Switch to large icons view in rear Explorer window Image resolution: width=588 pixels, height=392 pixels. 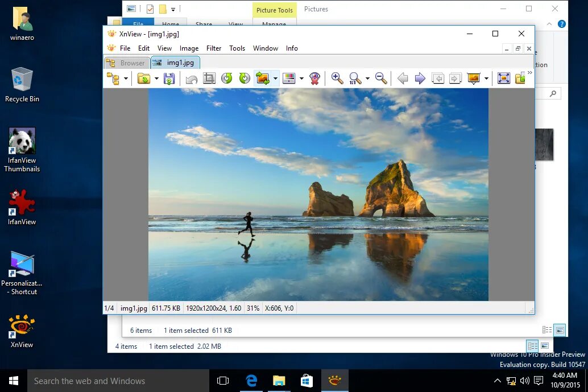tap(545, 345)
